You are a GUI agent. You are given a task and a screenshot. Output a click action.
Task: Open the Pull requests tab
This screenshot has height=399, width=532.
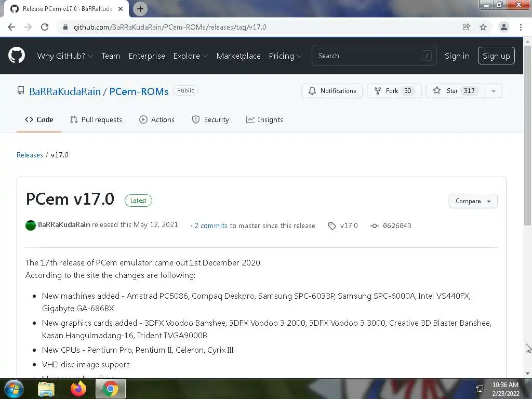coord(96,120)
